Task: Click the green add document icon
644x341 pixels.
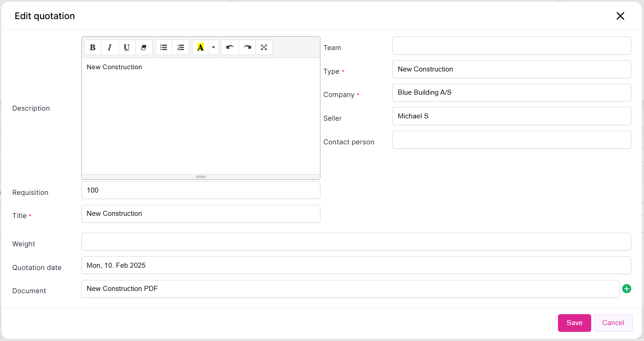Action: pos(627,289)
